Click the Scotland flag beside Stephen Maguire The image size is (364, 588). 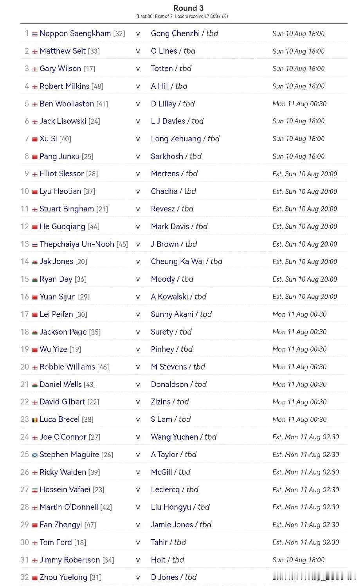click(x=35, y=455)
